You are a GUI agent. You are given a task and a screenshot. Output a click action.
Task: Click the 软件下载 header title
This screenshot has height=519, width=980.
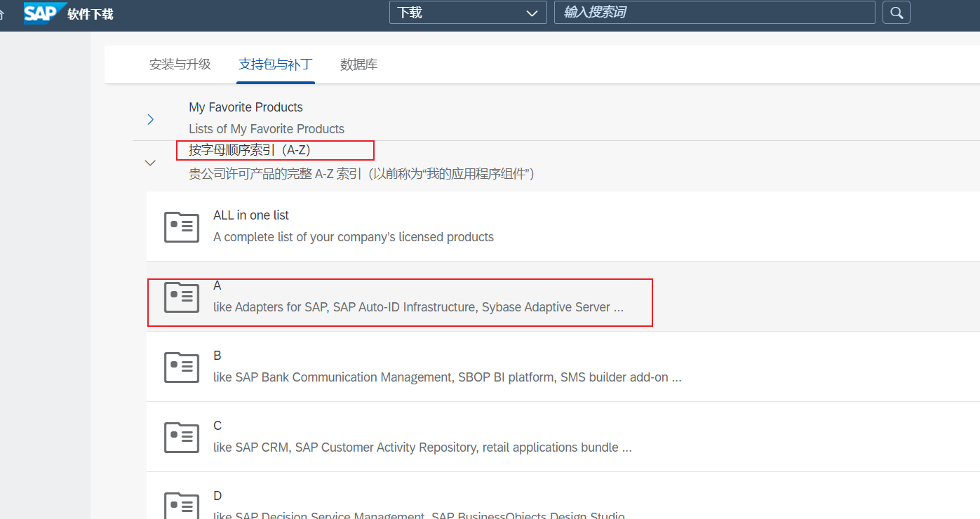click(90, 13)
